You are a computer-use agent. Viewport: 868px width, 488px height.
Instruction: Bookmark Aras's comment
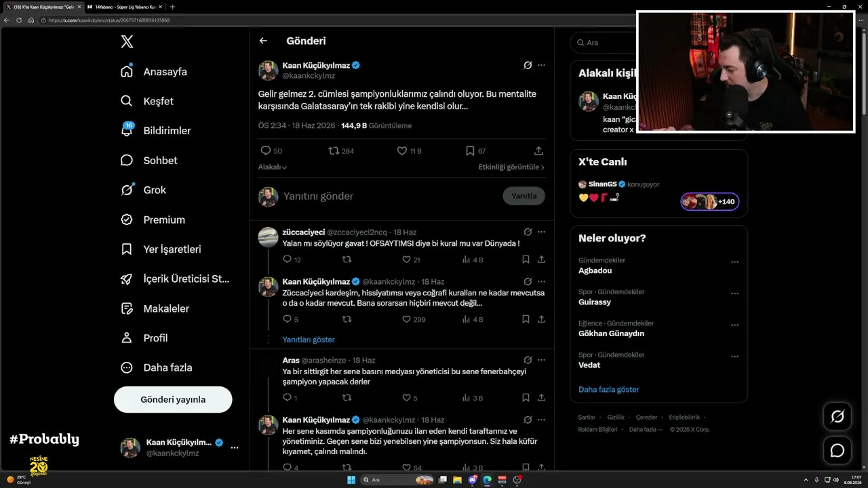coord(526,398)
